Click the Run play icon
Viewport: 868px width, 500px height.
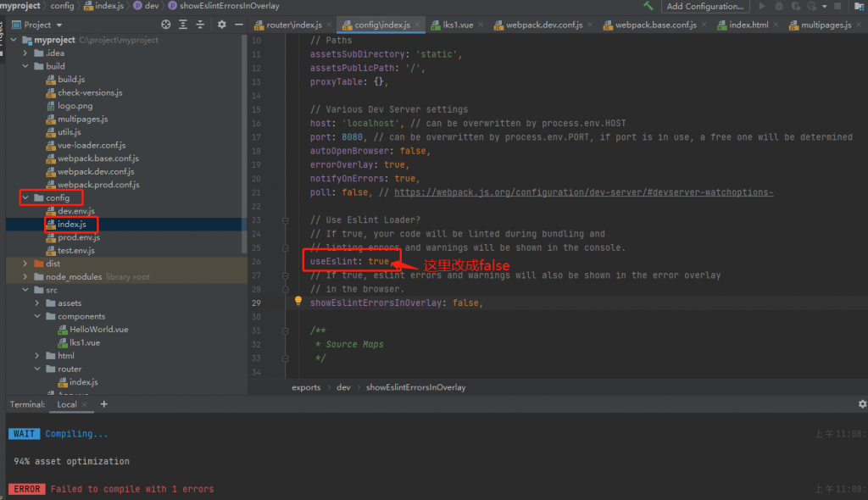tap(762, 6)
